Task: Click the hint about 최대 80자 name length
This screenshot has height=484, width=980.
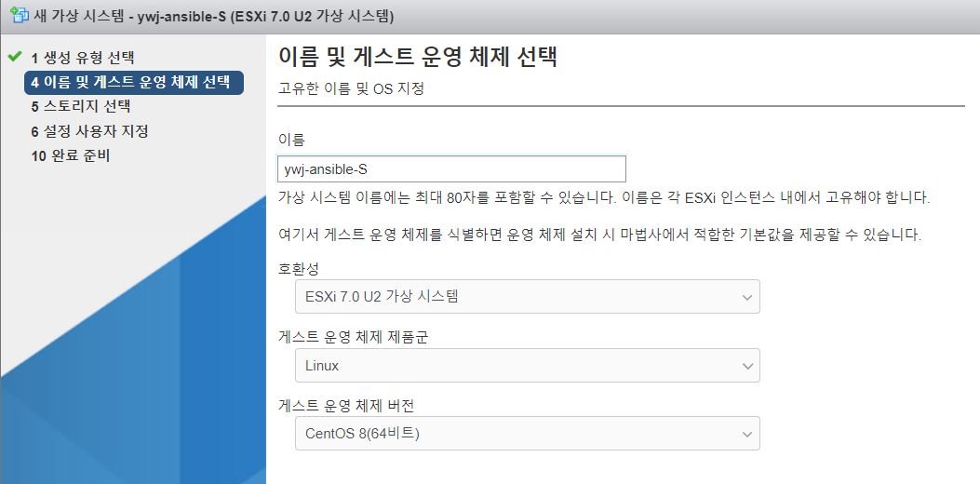Action: click(x=604, y=200)
